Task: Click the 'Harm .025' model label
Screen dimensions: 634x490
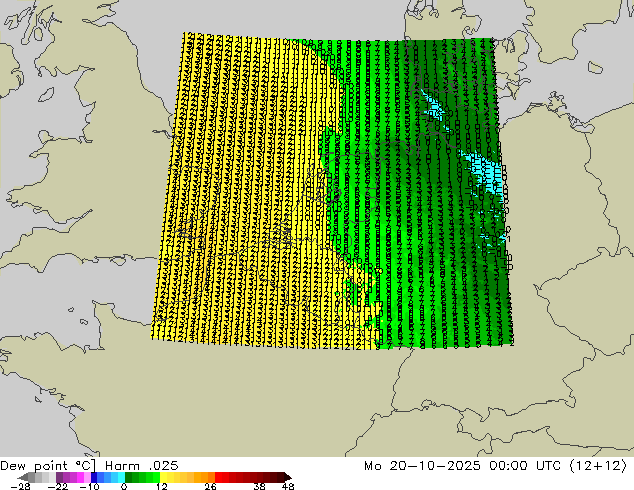Action: (142, 466)
